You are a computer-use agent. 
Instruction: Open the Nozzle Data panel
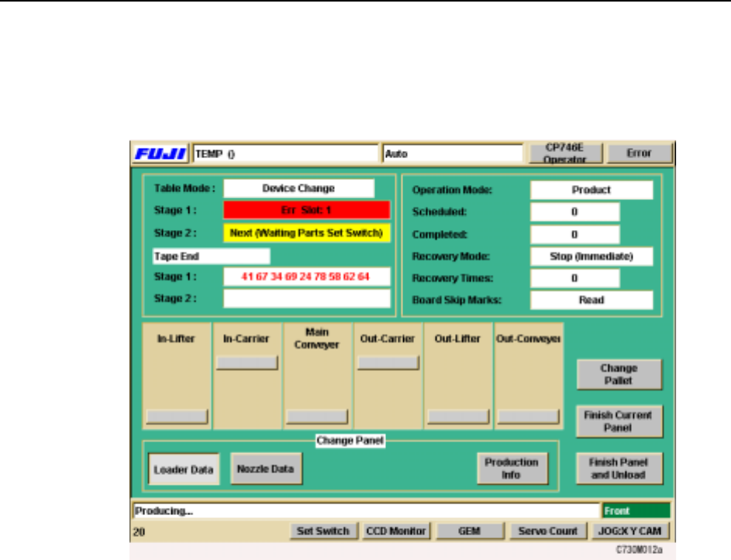(267, 469)
